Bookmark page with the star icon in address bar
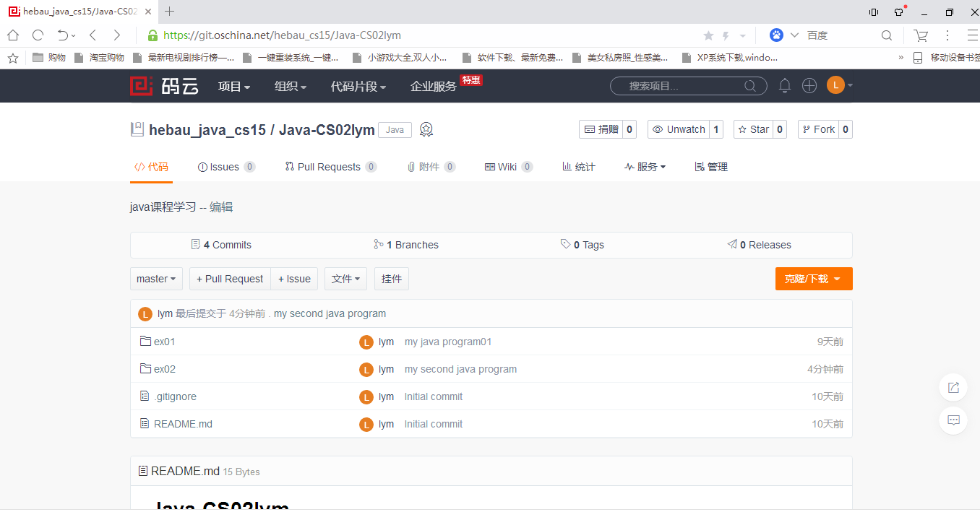The width and height of the screenshot is (980, 512). (x=708, y=35)
